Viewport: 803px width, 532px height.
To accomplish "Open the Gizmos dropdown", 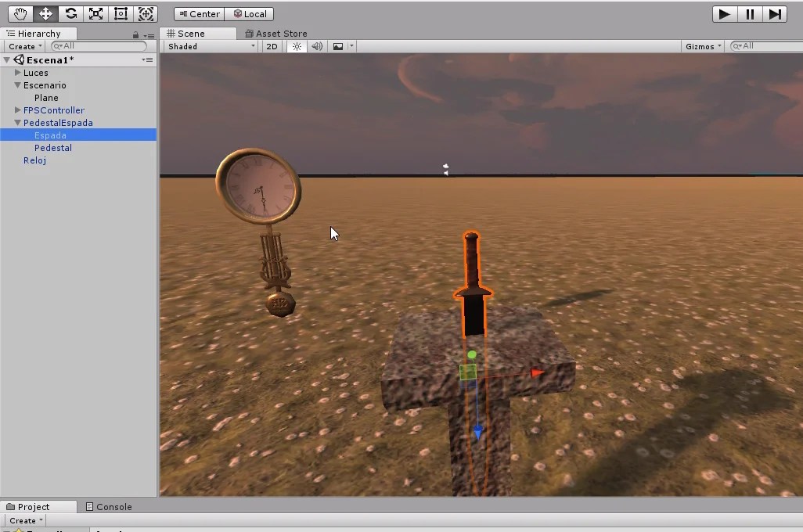I will tap(702, 46).
